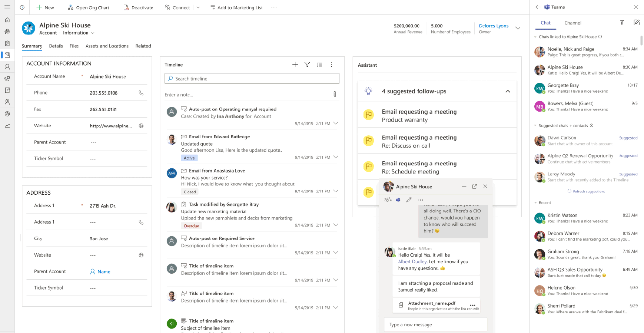Click the pencil edit icon in chat popup
This screenshot has height=333, width=644.
(409, 200)
